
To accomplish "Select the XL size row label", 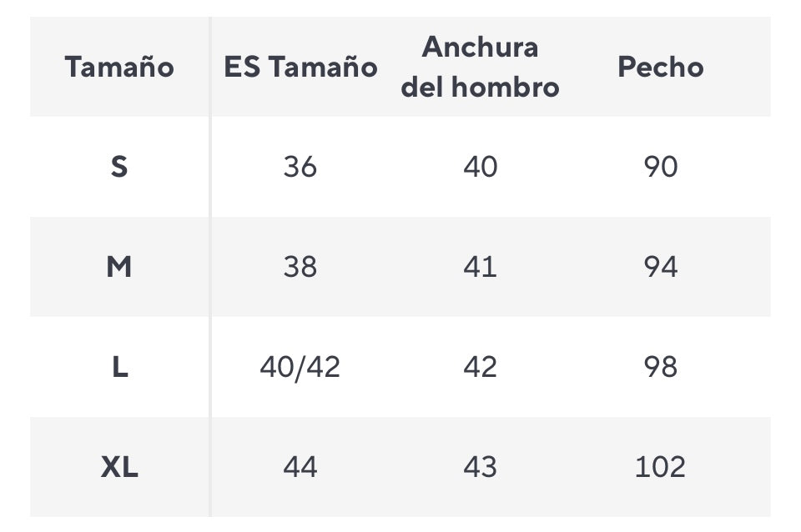I will 119,467.
